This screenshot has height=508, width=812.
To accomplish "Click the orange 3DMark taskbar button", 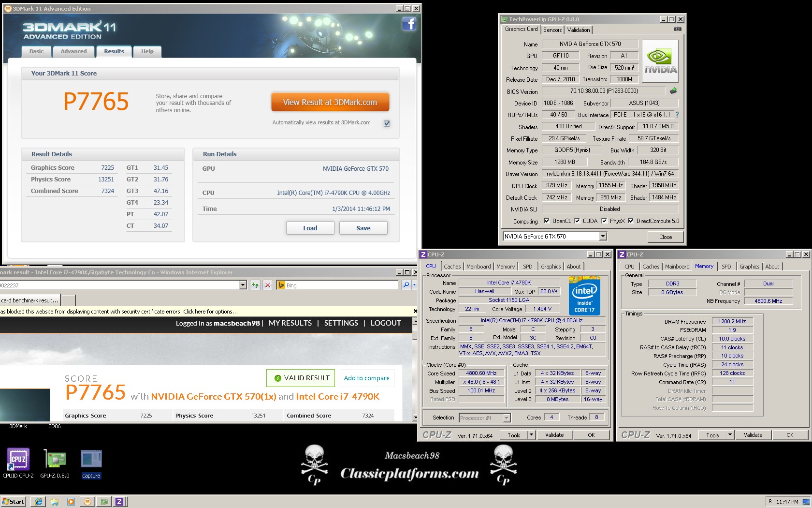I will (x=87, y=502).
